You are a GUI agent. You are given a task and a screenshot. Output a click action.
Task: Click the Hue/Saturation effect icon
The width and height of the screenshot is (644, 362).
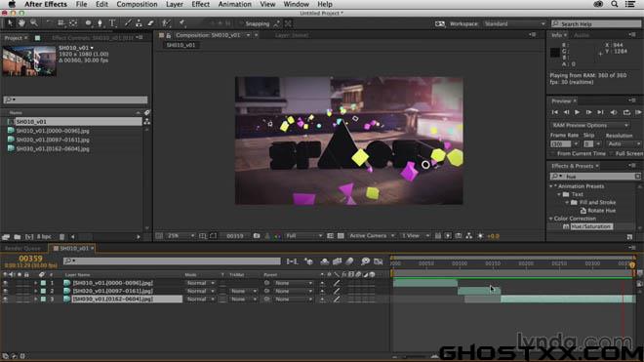pyautogui.click(x=566, y=226)
